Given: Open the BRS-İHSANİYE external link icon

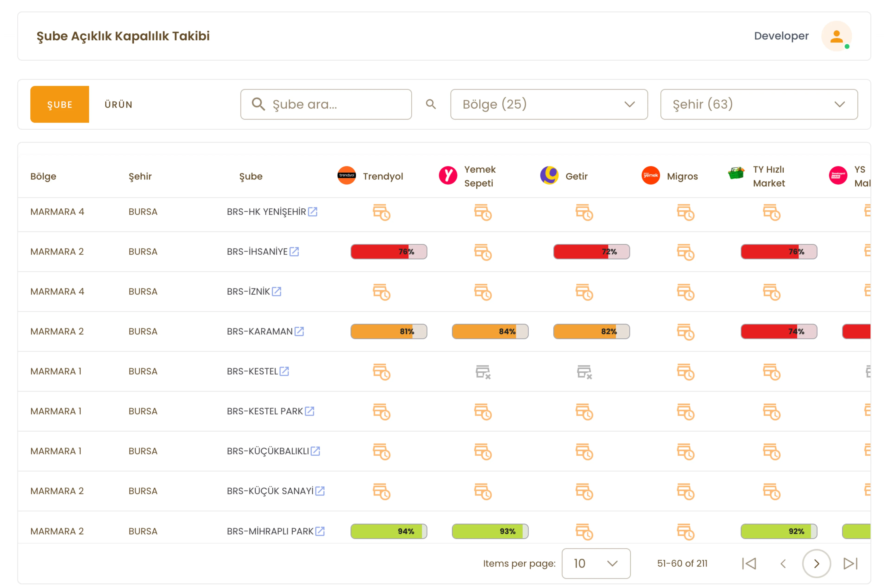Looking at the screenshot, I should (294, 252).
